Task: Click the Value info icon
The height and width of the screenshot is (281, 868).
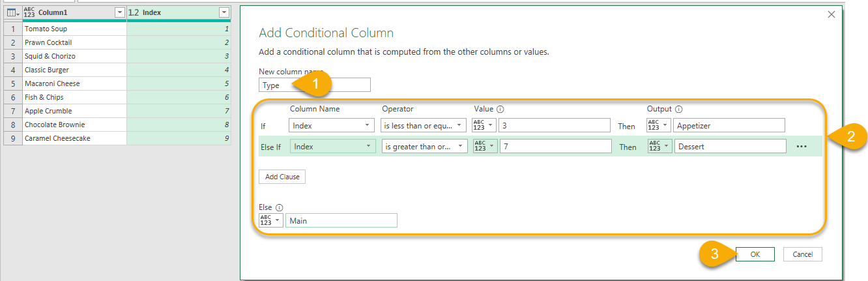Action: coord(500,110)
